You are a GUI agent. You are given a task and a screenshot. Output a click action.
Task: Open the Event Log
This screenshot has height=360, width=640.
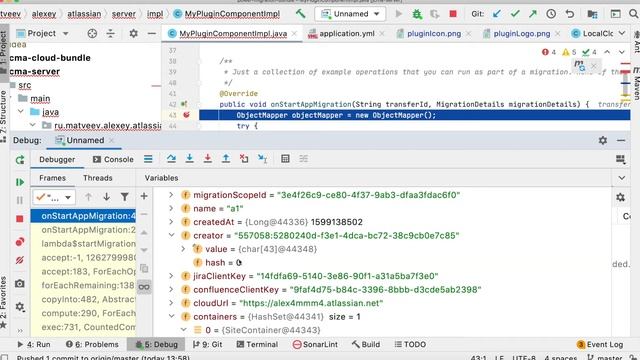tap(600, 344)
